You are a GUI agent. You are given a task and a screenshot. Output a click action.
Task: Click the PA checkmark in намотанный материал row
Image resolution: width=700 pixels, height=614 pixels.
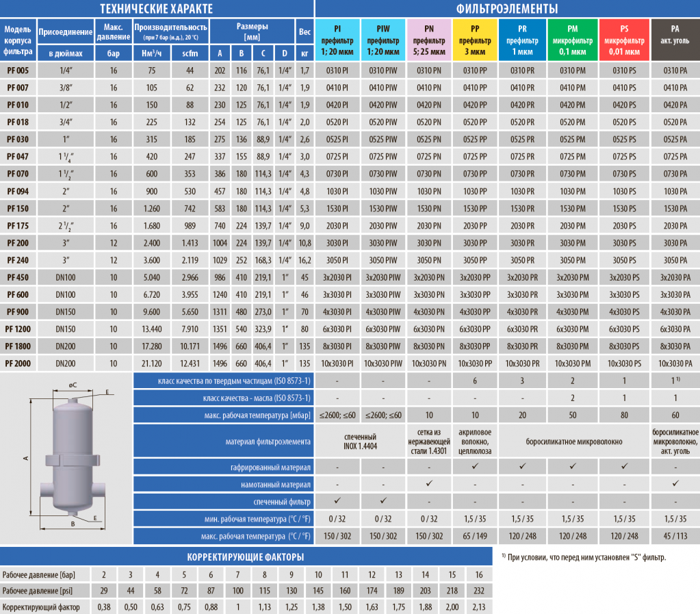pyautogui.click(x=675, y=483)
